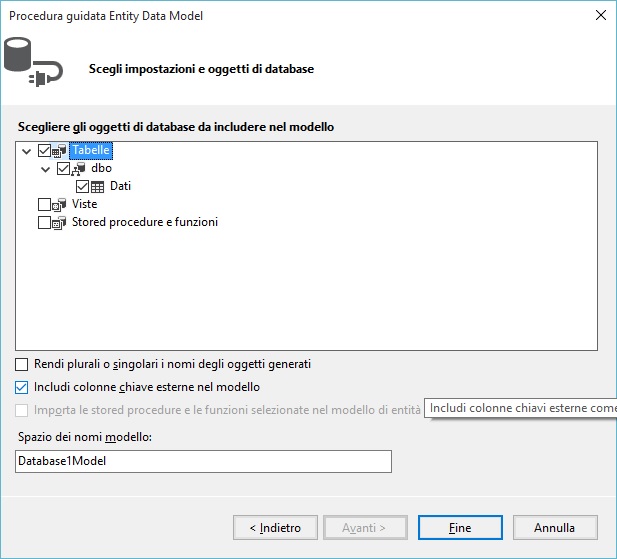The width and height of the screenshot is (617, 559).
Task: Click the Viste views icon
Action: coord(59,205)
